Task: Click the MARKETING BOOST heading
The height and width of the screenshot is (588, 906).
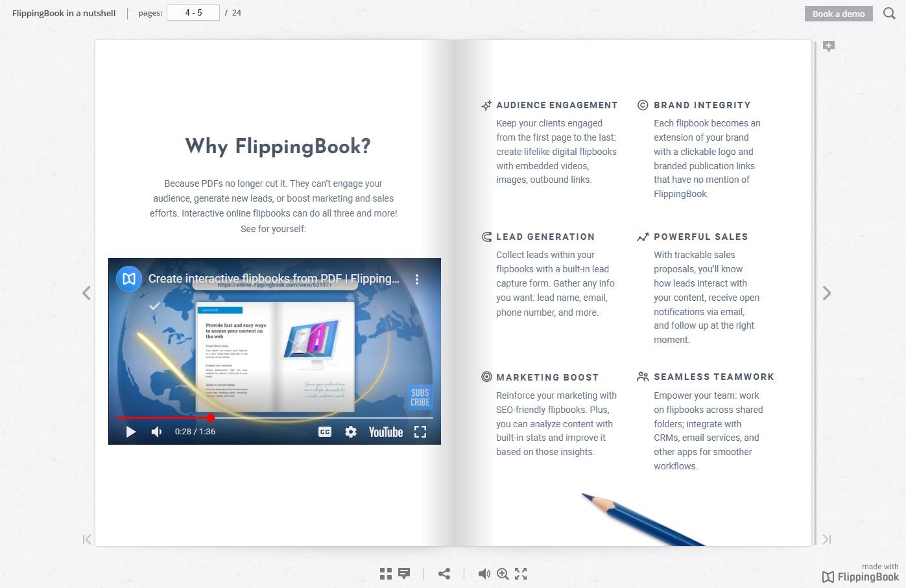Action: tap(547, 377)
